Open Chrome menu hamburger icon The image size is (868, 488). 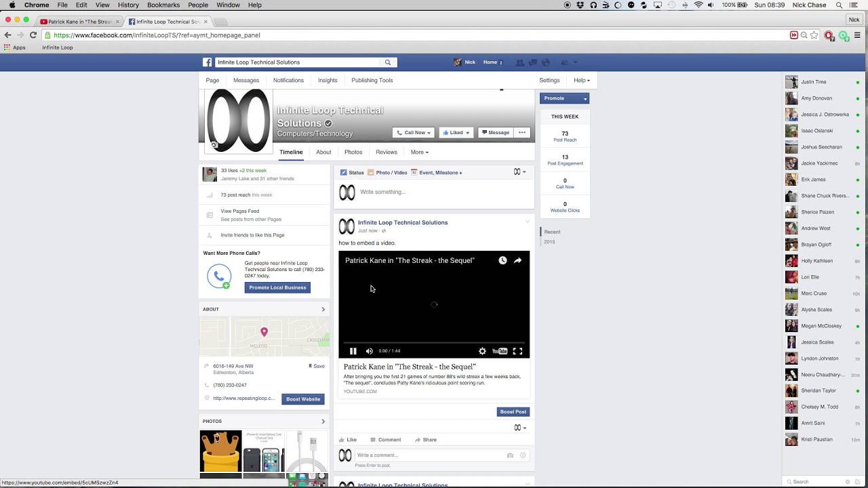857,35
